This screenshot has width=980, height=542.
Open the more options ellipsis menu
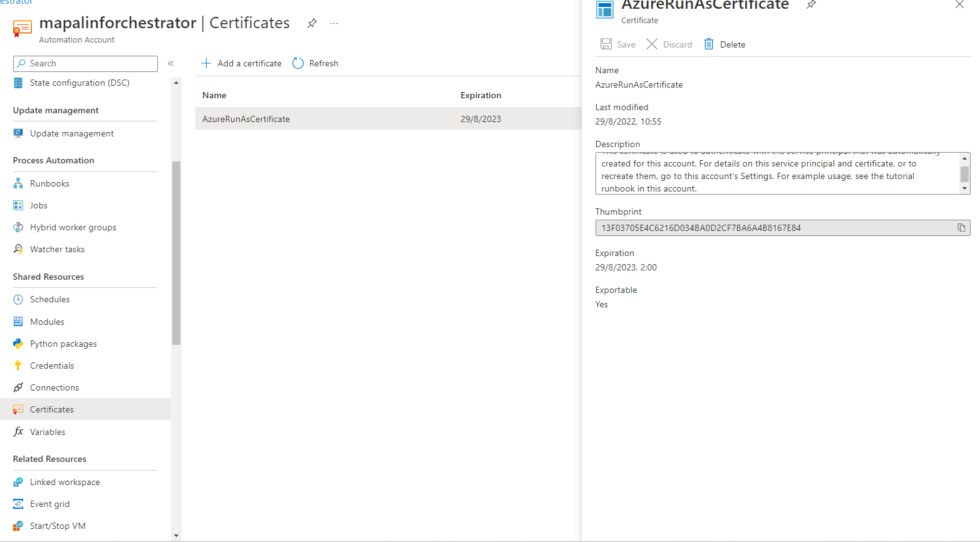tap(334, 24)
